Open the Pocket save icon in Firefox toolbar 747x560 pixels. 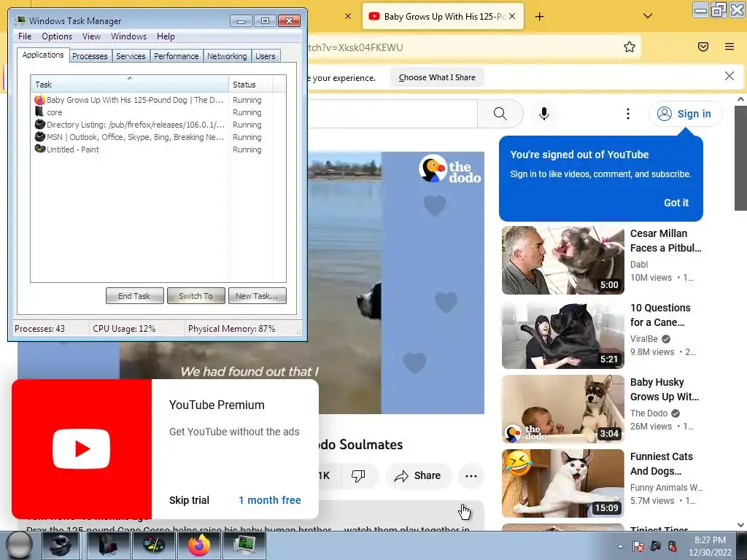703,47
